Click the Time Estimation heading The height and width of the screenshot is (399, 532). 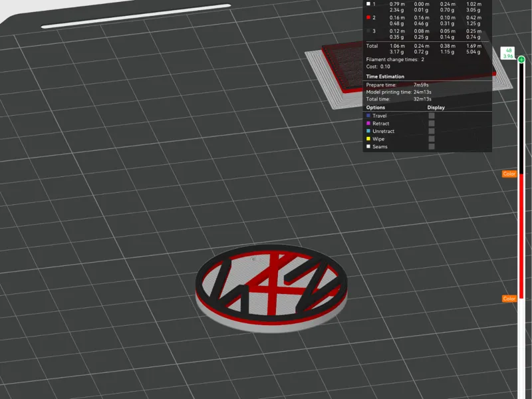(385, 76)
